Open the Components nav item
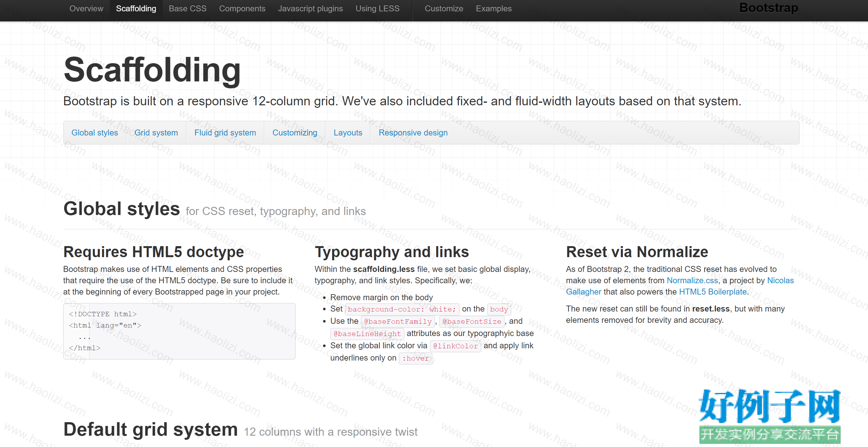 click(242, 8)
